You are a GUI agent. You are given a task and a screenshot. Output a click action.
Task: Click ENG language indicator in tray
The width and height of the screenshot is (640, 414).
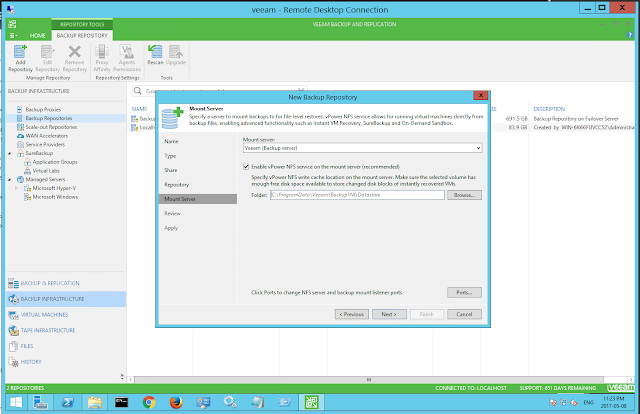(588, 403)
